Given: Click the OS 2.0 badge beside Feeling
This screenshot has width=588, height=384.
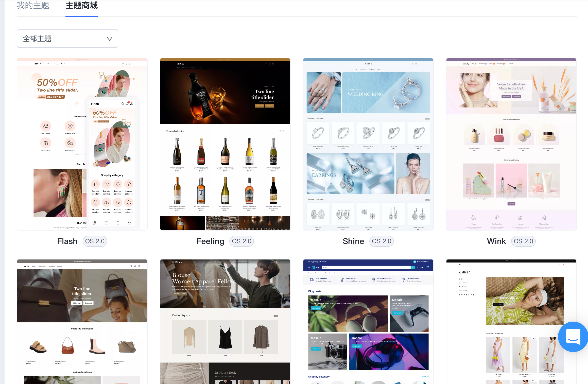Looking at the screenshot, I should pos(241,241).
